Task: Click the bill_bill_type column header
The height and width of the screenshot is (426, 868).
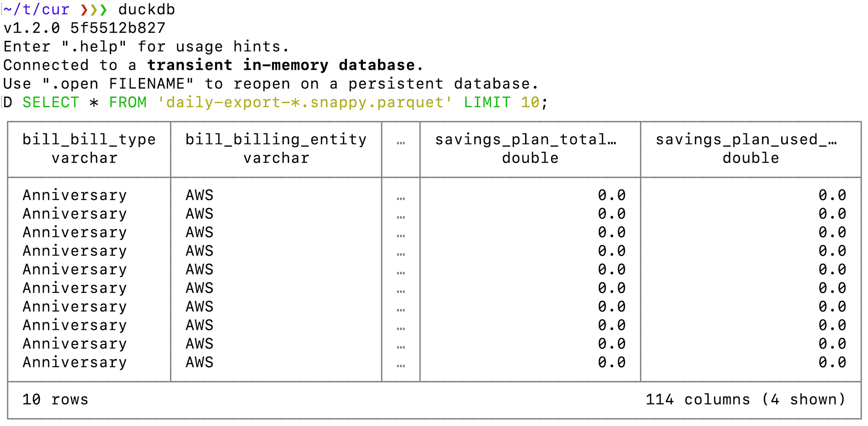Action: click(89, 139)
